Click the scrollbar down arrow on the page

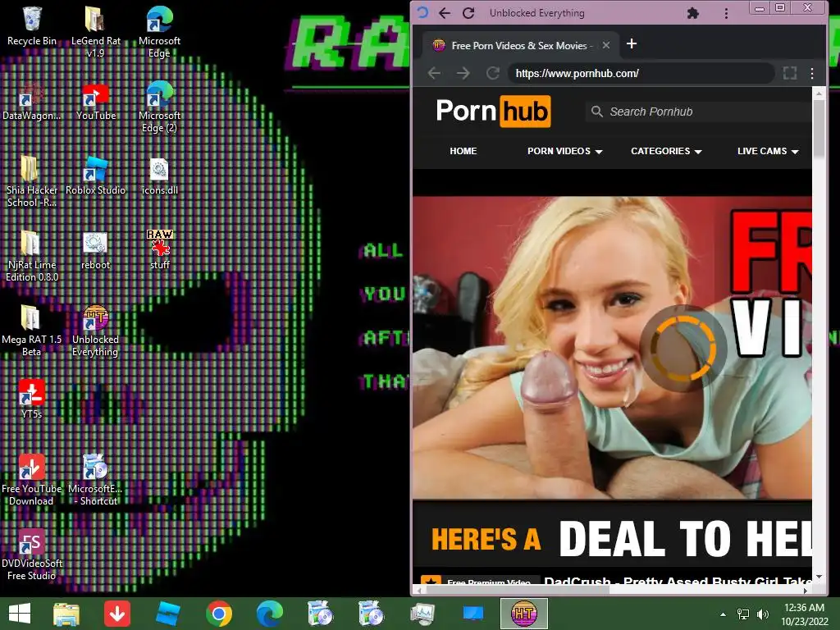tap(819, 577)
